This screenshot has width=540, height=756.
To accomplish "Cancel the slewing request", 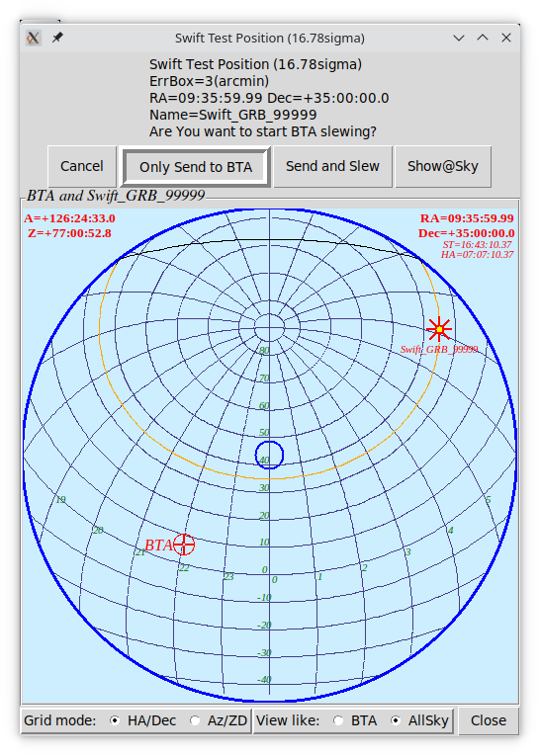I will (82, 166).
